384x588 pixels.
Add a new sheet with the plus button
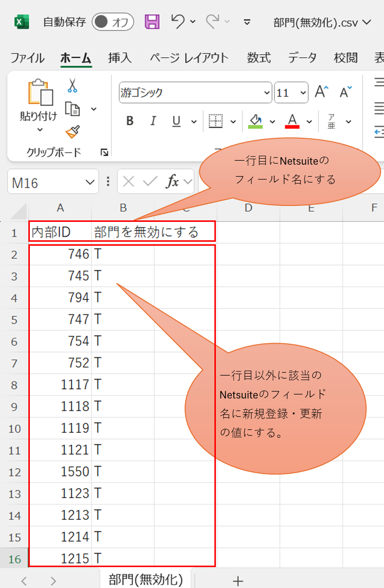tap(238, 581)
